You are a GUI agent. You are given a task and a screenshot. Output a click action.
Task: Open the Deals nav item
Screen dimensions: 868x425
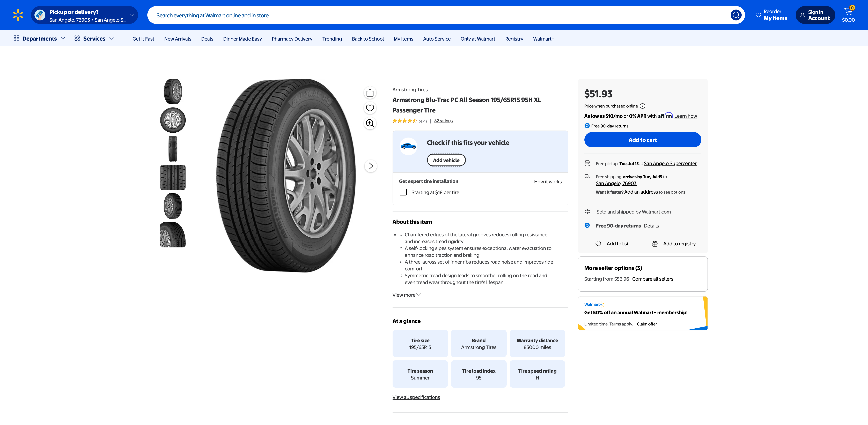(x=207, y=39)
